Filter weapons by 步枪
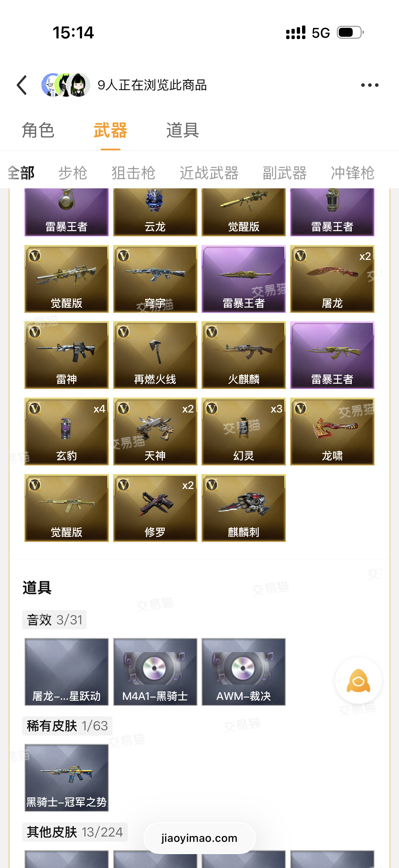This screenshot has width=399, height=868. (73, 173)
